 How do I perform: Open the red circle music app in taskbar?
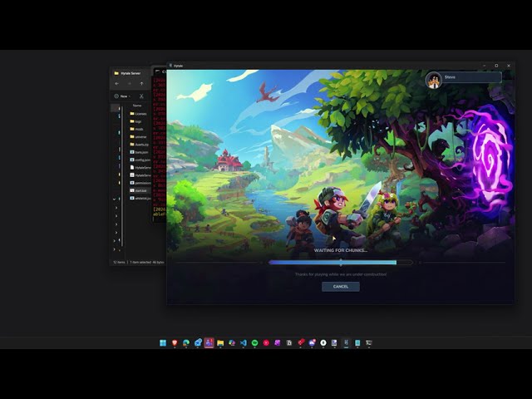(266, 343)
